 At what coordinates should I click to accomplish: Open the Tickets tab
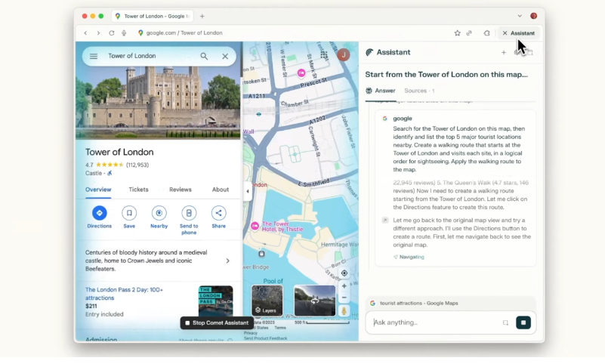(138, 190)
